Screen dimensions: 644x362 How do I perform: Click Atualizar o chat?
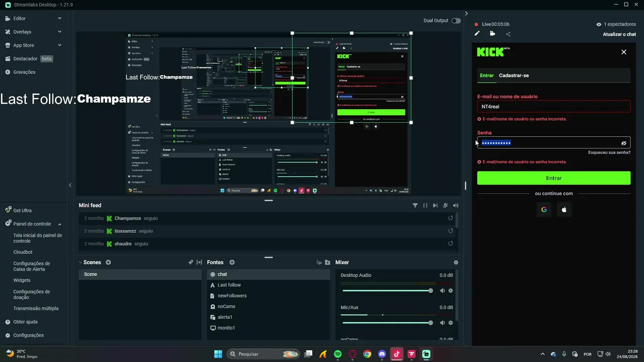click(619, 34)
